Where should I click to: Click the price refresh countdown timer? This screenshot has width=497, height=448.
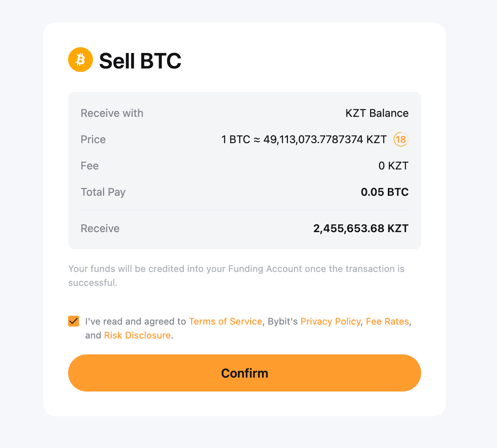click(x=401, y=139)
